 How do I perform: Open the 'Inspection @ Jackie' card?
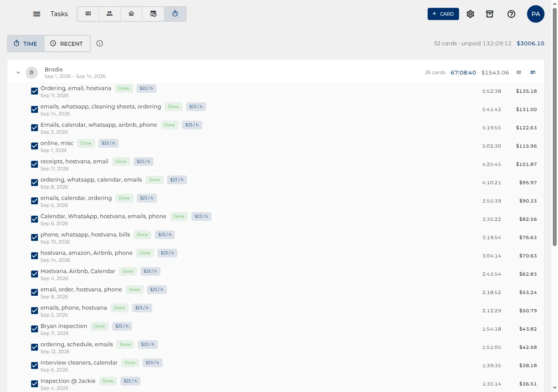(68, 381)
